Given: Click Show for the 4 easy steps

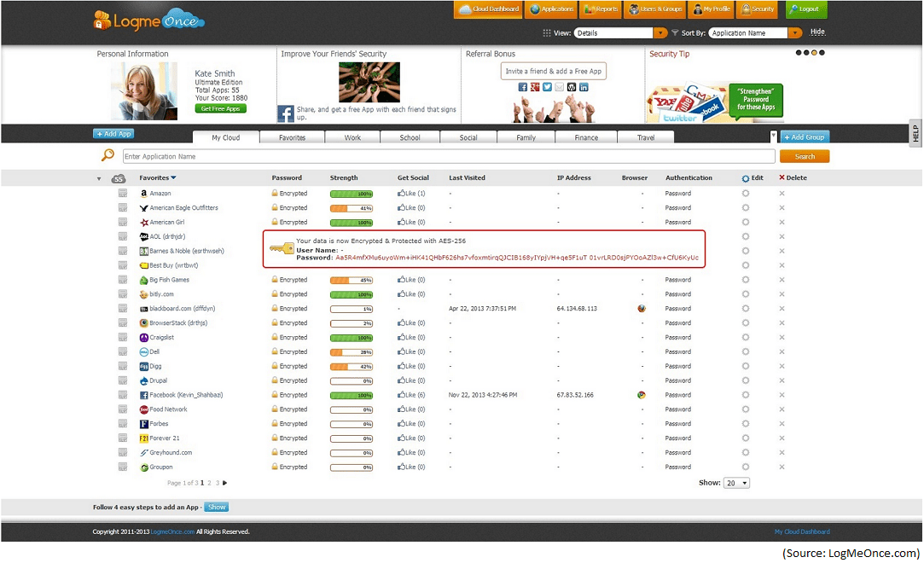Looking at the screenshot, I should 217,507.
